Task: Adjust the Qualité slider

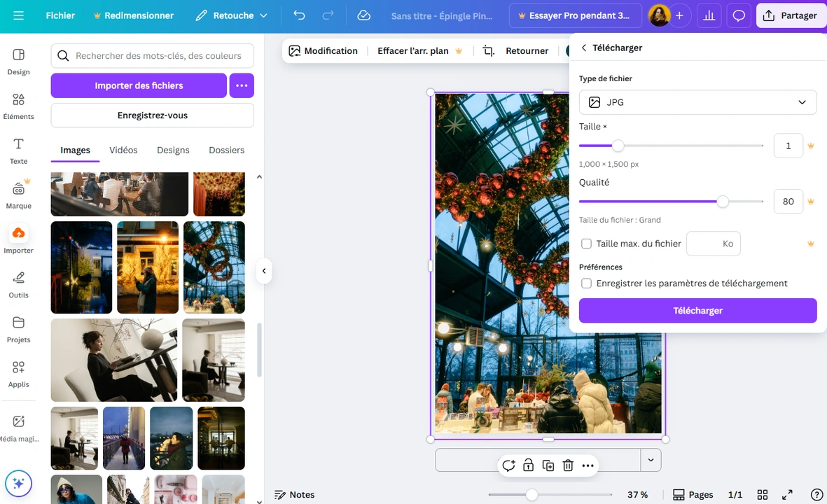Action: 723,202
